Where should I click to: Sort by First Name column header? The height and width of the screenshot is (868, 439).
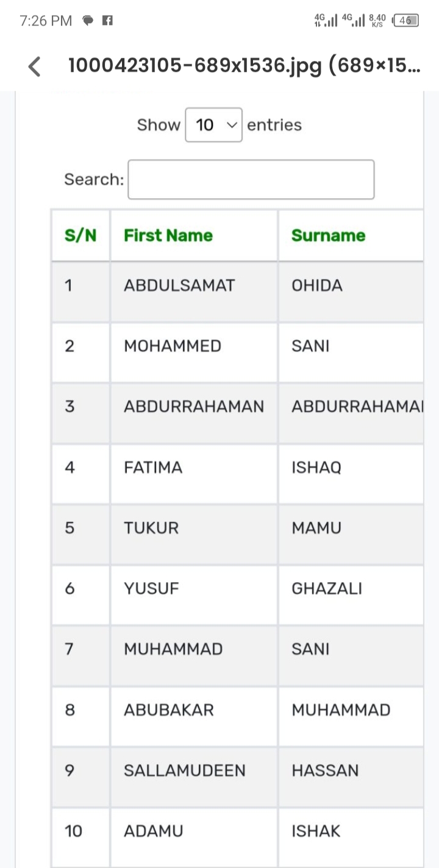point(168,236)
